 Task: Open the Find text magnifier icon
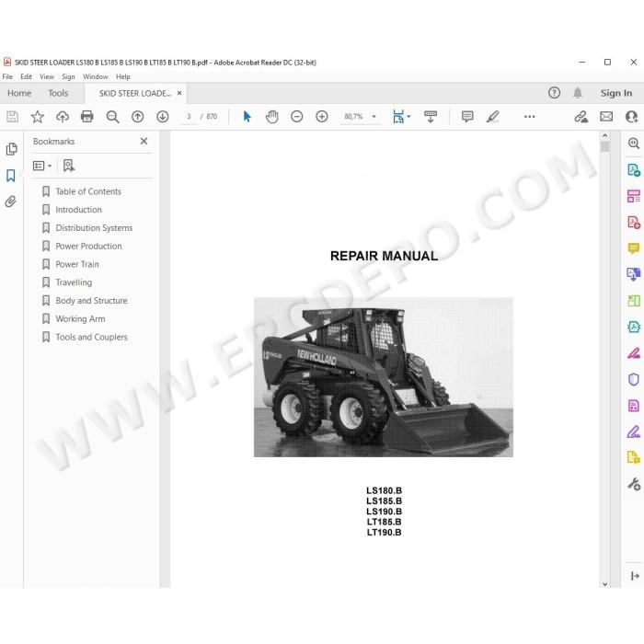tap(112, 117)
